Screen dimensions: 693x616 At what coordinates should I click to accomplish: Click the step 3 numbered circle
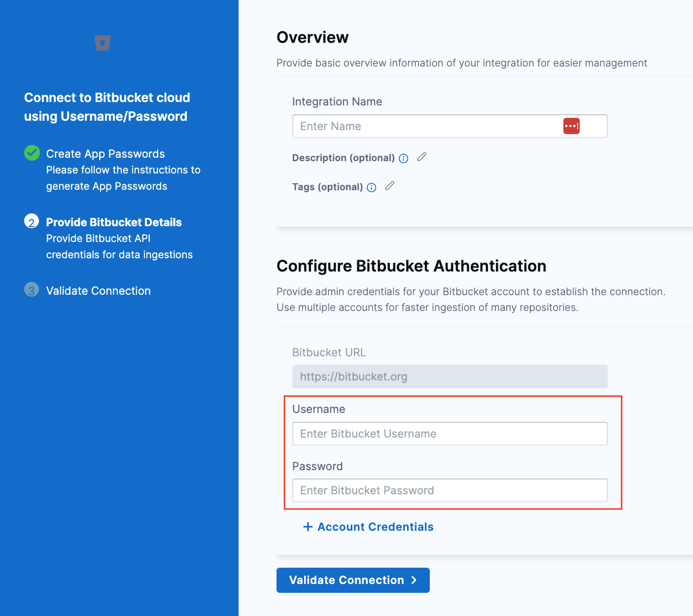(32, 290)
